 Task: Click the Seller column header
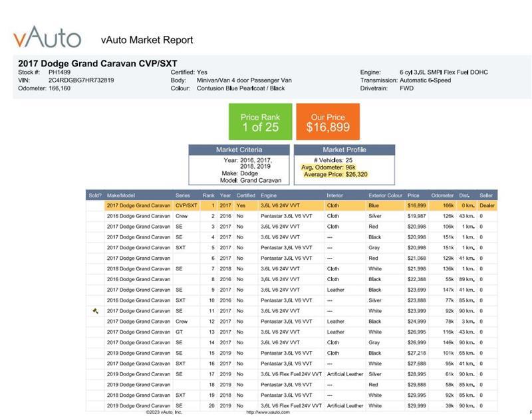(x=486, y=195)
